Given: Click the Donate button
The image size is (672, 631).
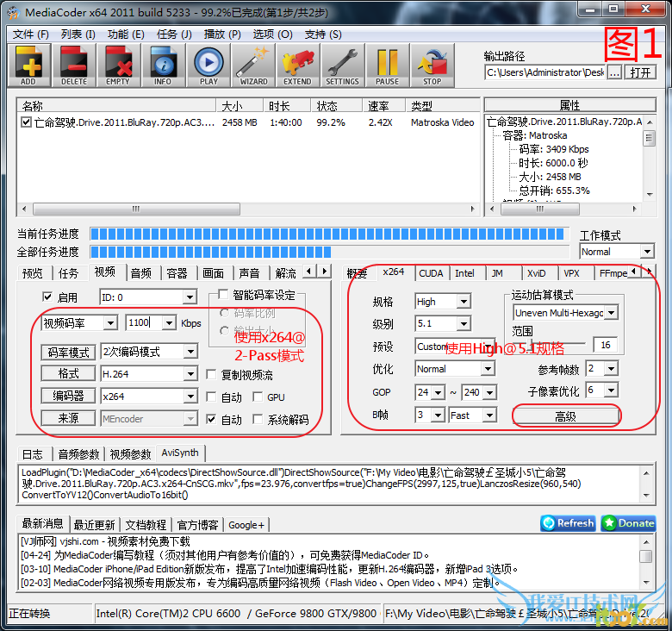Looking at the screenshot, I should coord(628,523).
